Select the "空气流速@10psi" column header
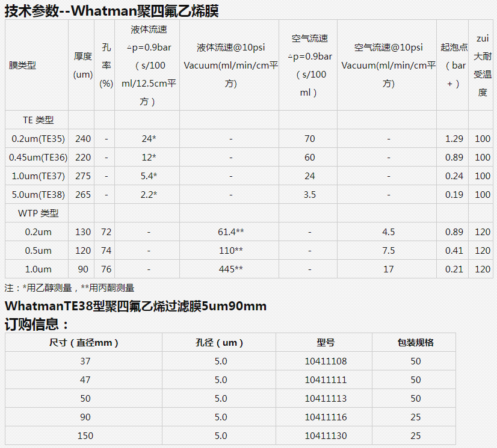Screen dimensions: 497x448 [388, 66]
